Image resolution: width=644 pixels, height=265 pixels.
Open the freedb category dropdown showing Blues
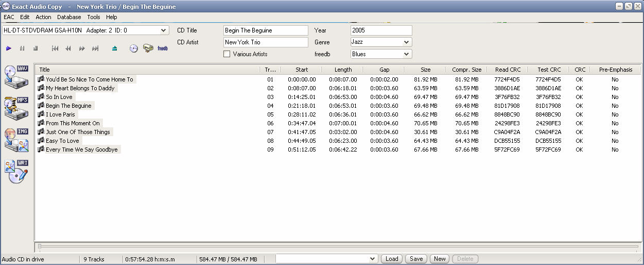(406, 54)
